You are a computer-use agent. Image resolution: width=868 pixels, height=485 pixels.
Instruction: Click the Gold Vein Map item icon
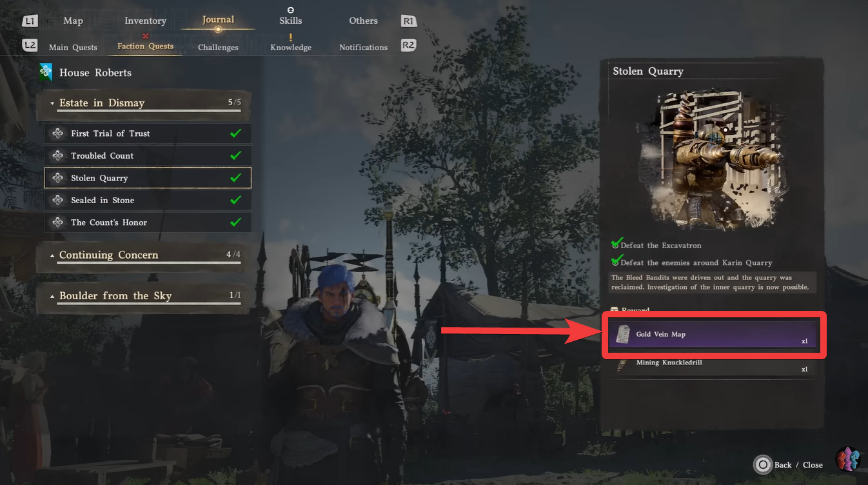coord(622,335)
